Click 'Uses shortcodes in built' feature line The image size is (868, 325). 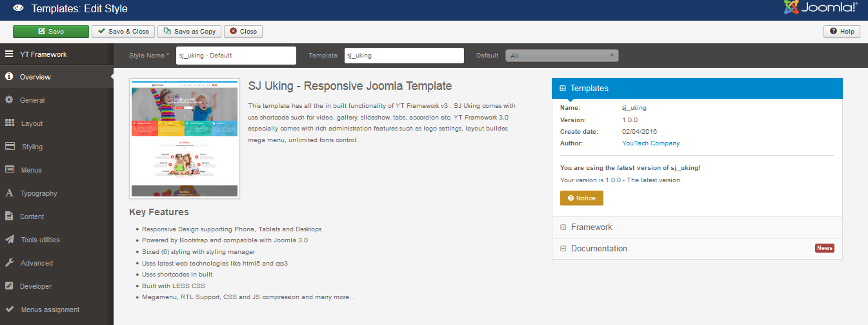tap(177, 275)
